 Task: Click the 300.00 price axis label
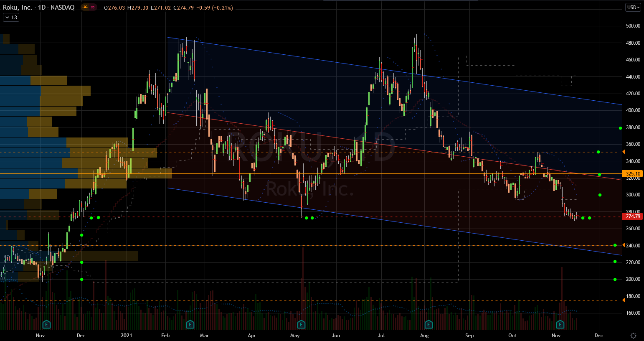point(633,195)
